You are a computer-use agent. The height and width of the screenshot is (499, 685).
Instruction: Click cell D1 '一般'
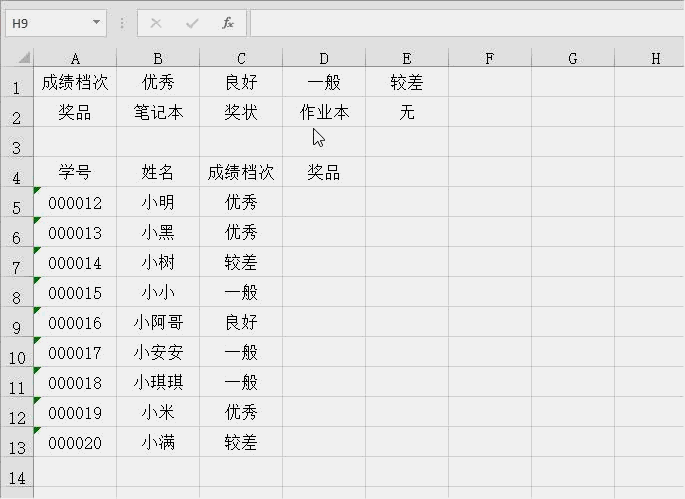click(324, 82)
